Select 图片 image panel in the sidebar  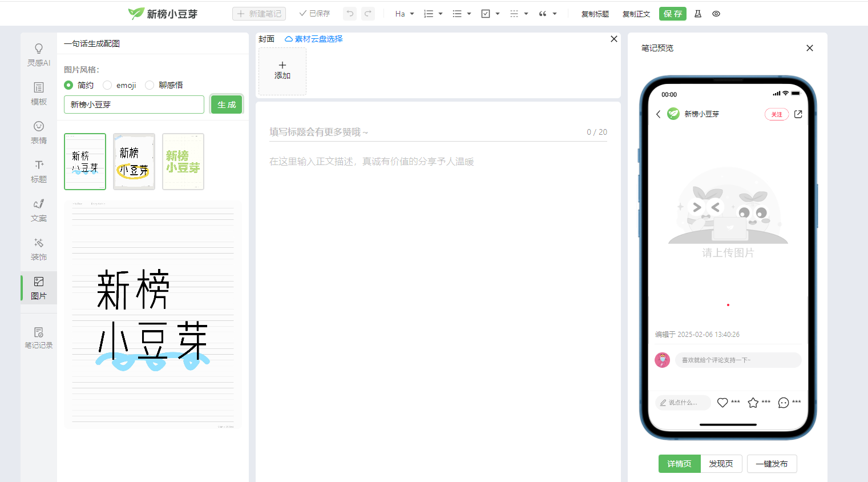[39, 288]
